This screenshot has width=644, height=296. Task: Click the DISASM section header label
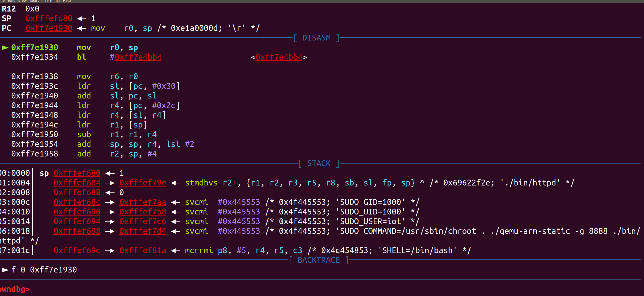coord(316,38)
